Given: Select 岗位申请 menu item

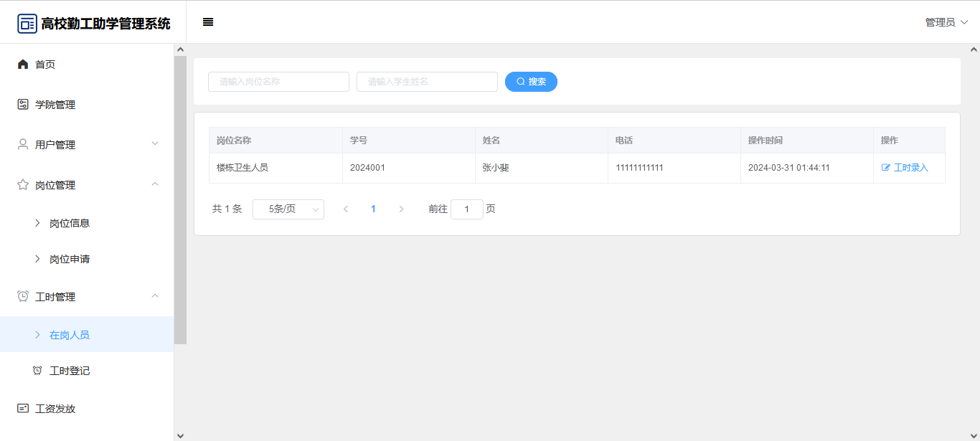Looking at the screenshot, I should pyautogui.click(x=70, y=259).
